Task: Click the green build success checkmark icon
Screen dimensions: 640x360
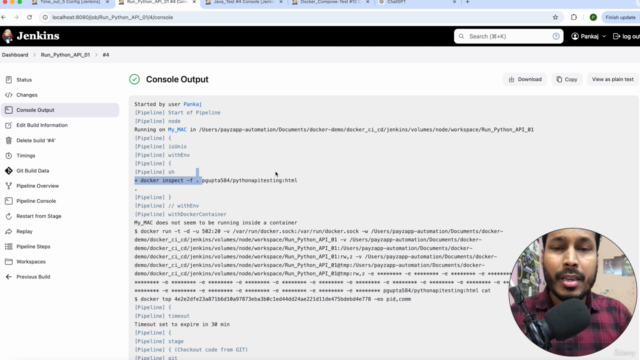Action: pos(134,79)
